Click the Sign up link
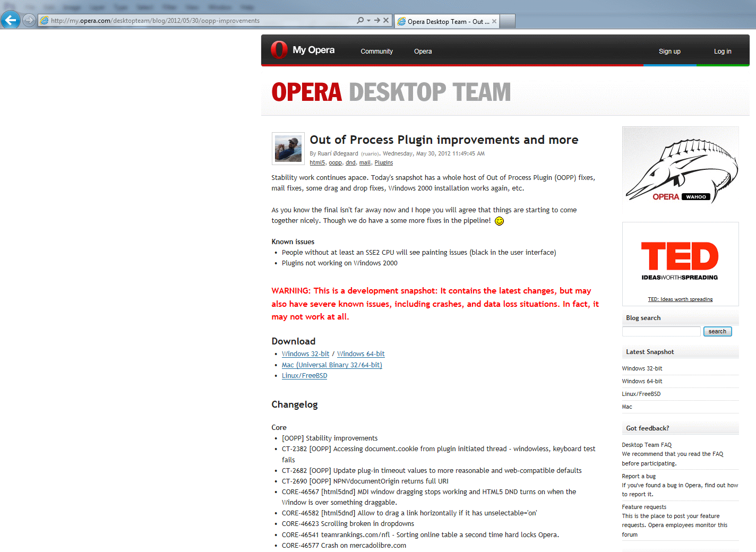Screen dimensions: 756x552 click(669, 51)
